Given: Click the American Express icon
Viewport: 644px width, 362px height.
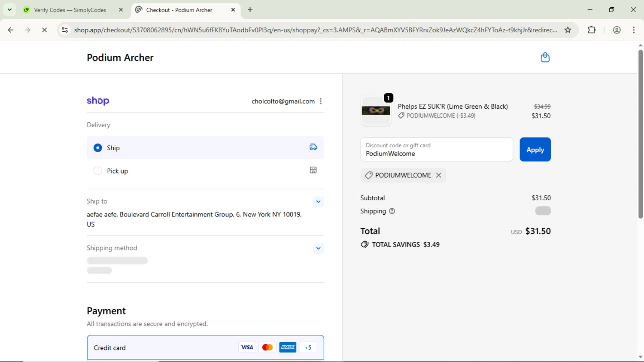Looking at the screenshot, I should (288, 347).
